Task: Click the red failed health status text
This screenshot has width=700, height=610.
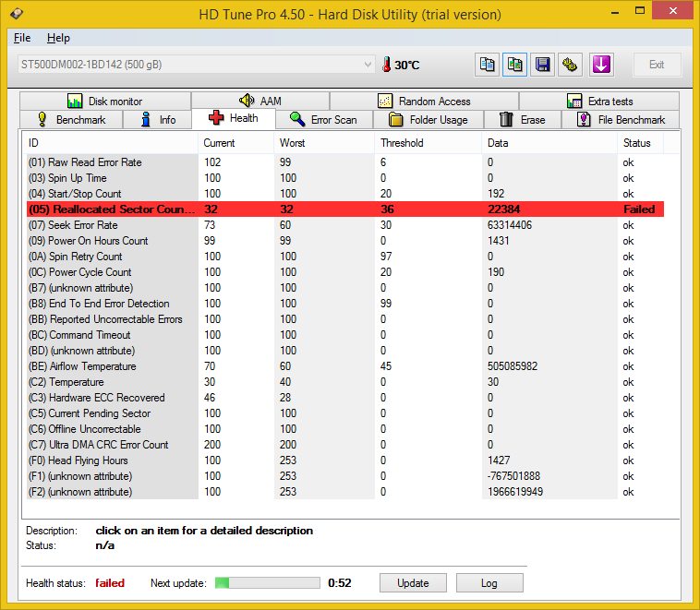Action: 110,583
